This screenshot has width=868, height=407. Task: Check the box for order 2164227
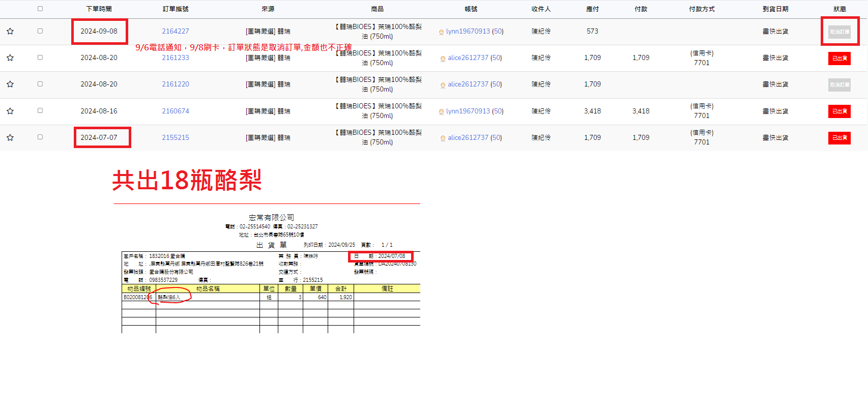click(40, 31)
